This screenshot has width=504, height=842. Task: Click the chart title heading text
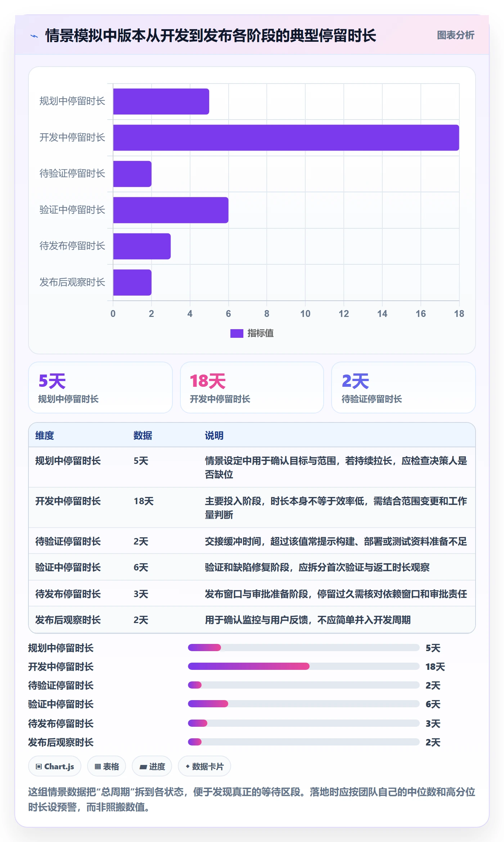(x=211, y=36)
